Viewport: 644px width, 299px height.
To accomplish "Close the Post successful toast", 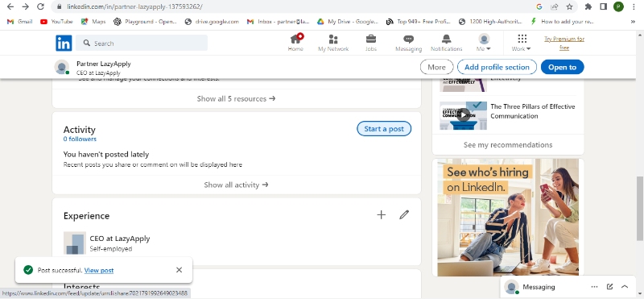I will [x=179, y=270].
